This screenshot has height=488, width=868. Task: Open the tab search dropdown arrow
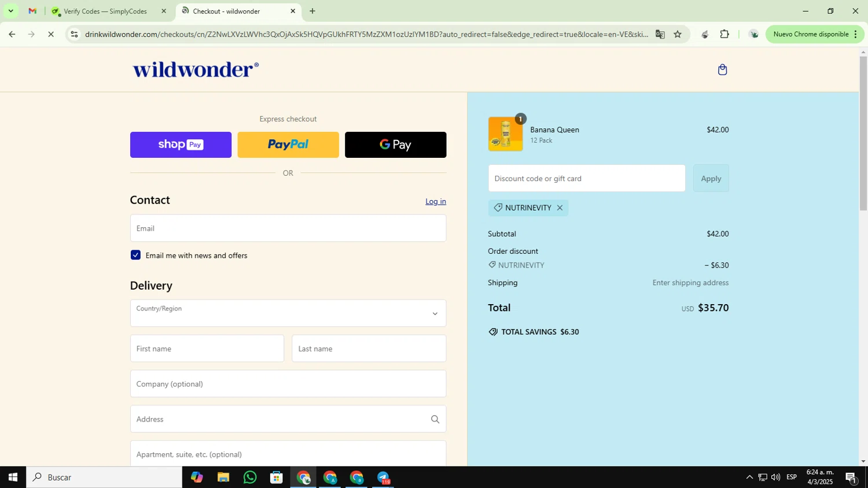[x=10, y=11]
